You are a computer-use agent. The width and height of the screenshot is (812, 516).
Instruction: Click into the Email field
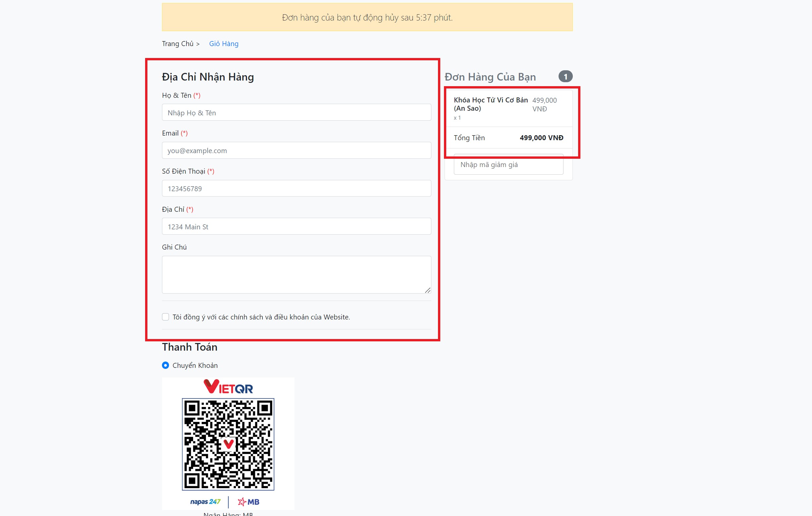[x=296, y=150]
